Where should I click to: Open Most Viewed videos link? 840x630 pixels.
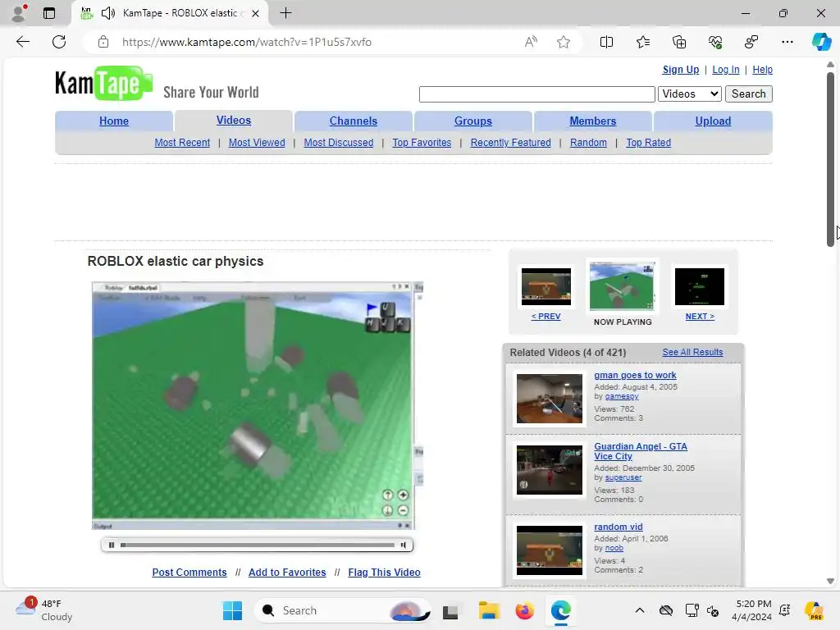257,143
